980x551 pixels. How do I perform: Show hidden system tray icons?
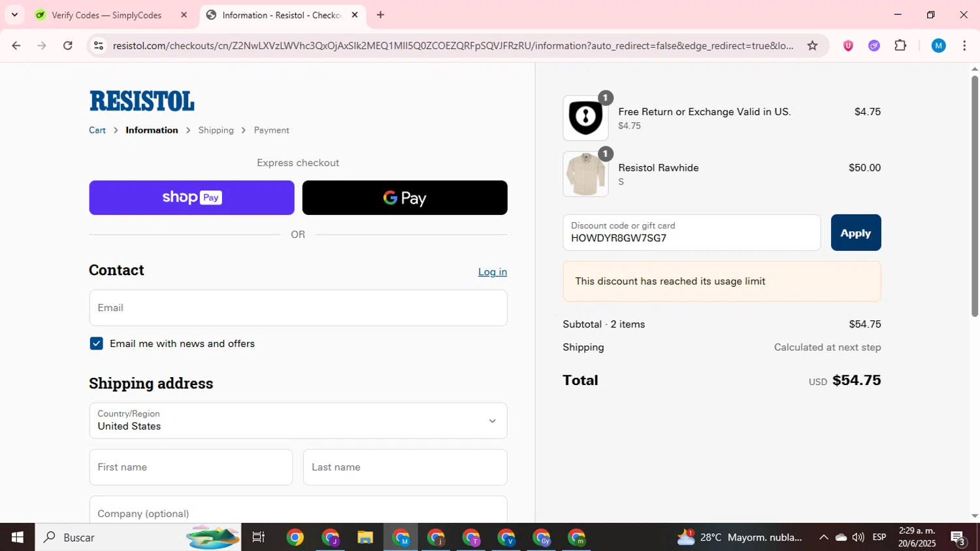[823, 537]
